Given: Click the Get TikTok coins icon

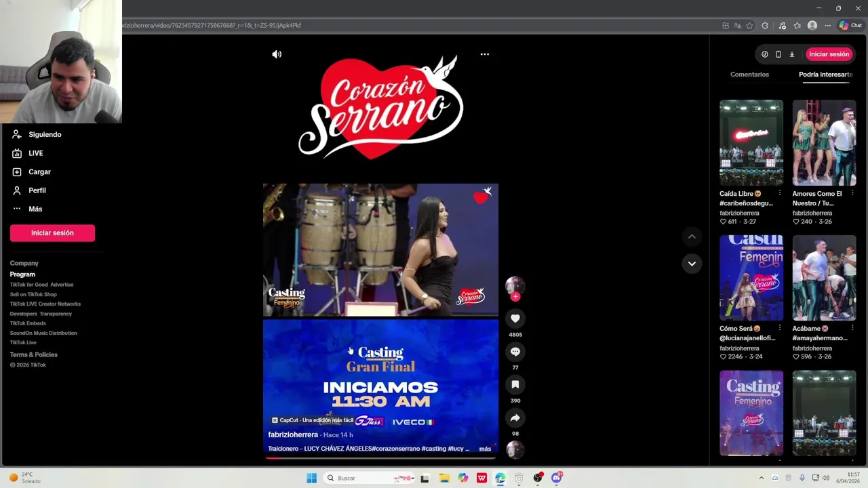Looking at the screenshot, I should tap(765, 54).
